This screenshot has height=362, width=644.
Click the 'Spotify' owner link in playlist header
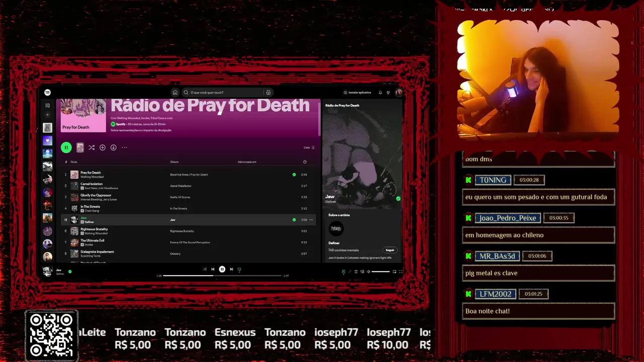pos(121,124)
